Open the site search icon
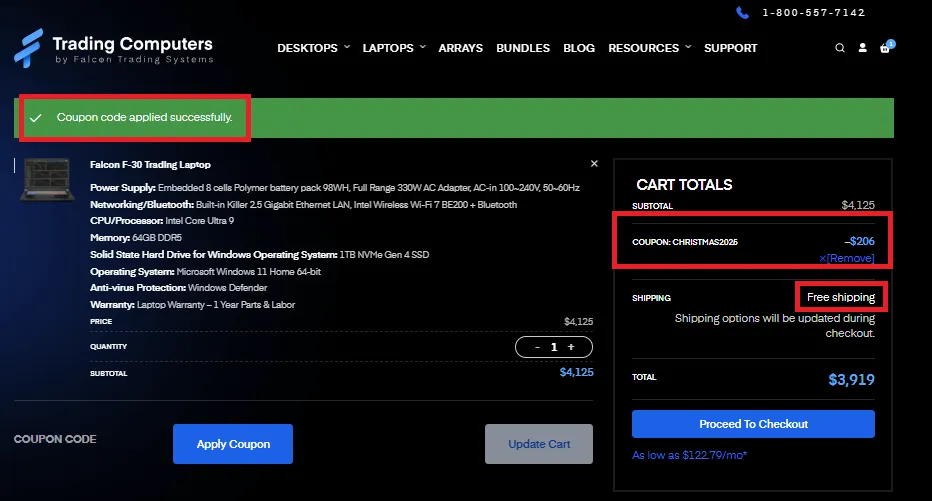 point(840,48)
